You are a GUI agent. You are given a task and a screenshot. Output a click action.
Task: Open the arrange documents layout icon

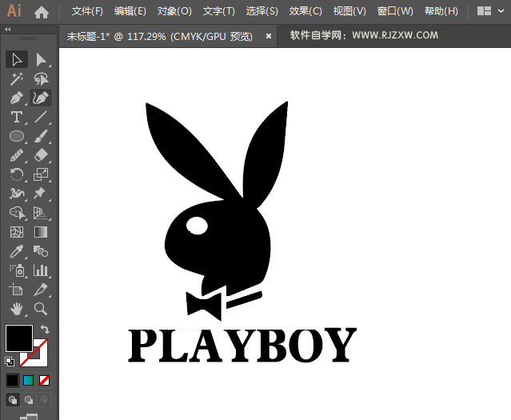(485, 11)
